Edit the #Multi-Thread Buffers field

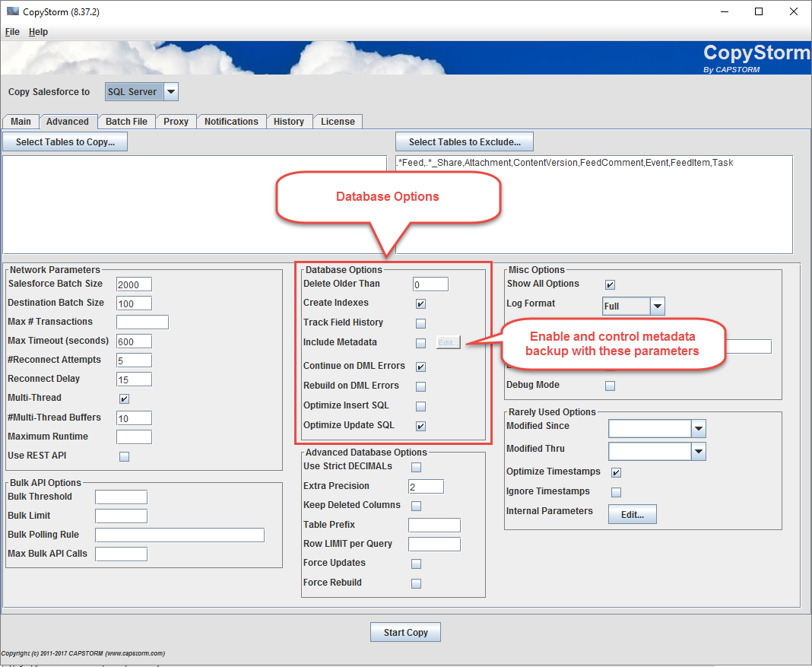134,418
